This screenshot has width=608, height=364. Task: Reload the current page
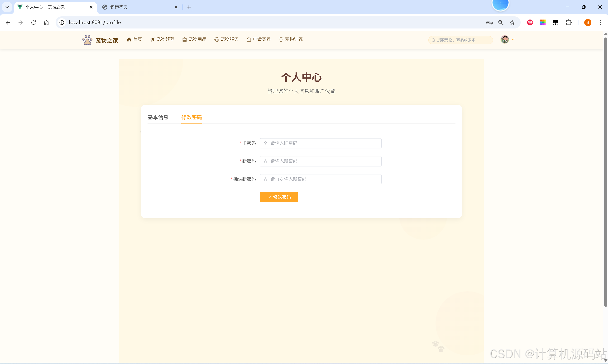(34, 23)
